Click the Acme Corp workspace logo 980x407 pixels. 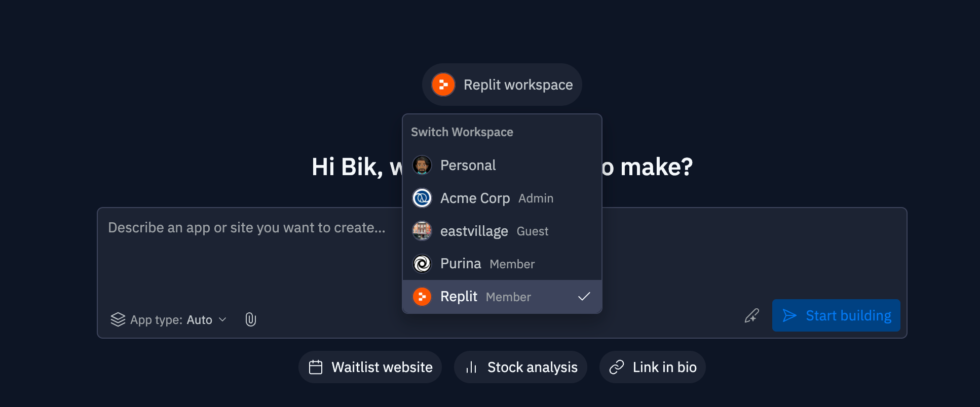(422, 198)
